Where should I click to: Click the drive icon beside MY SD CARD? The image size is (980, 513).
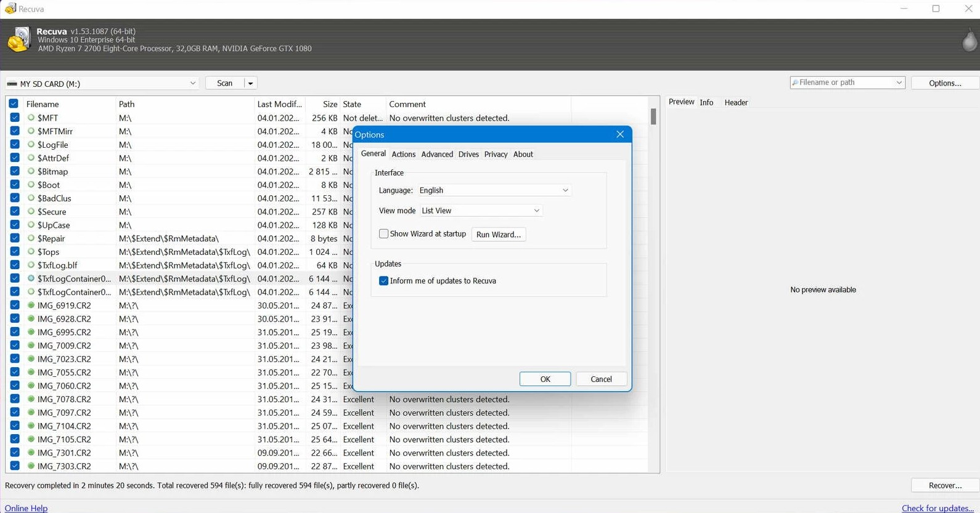(x=12, y=84)
